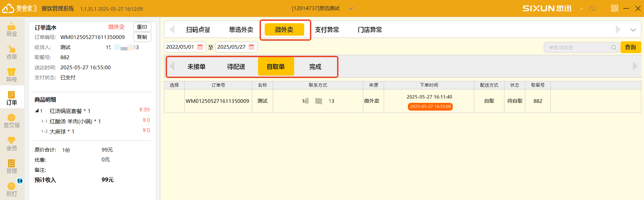Click the 复制 copy button
Image resolution: width=644 pixels, height=200 pixels.
(142, 37)
